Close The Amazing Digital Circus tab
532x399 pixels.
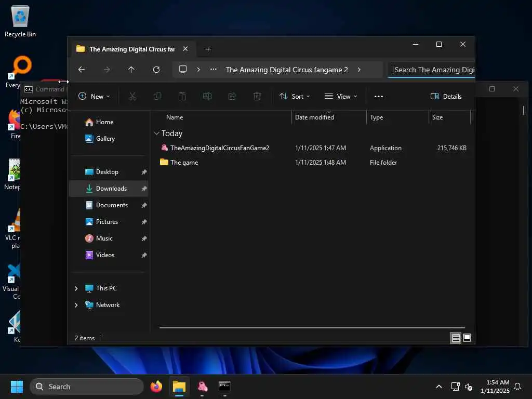tap(185, 49)
